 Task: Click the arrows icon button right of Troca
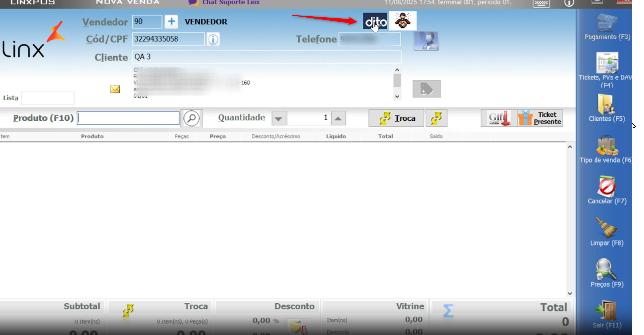(436, 118)
